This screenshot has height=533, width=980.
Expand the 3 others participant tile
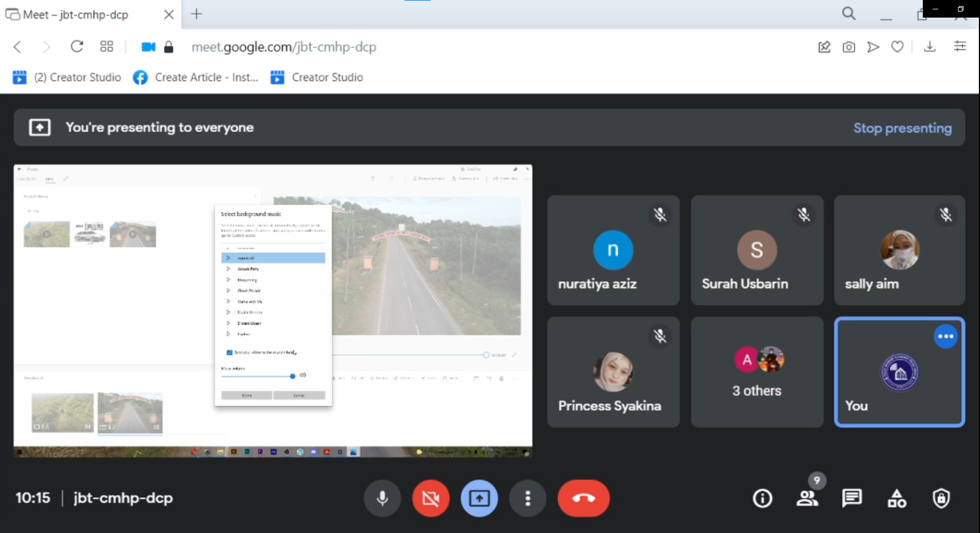(757, 372)
